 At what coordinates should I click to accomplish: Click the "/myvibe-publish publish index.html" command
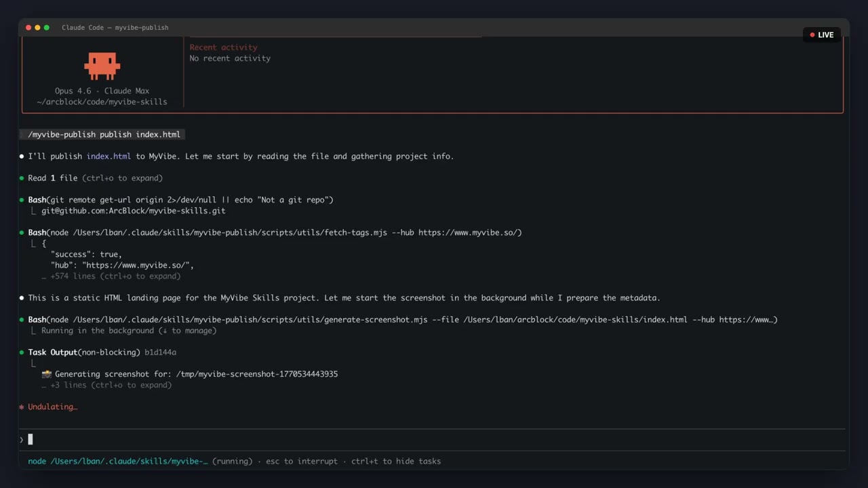click(104, 134)
